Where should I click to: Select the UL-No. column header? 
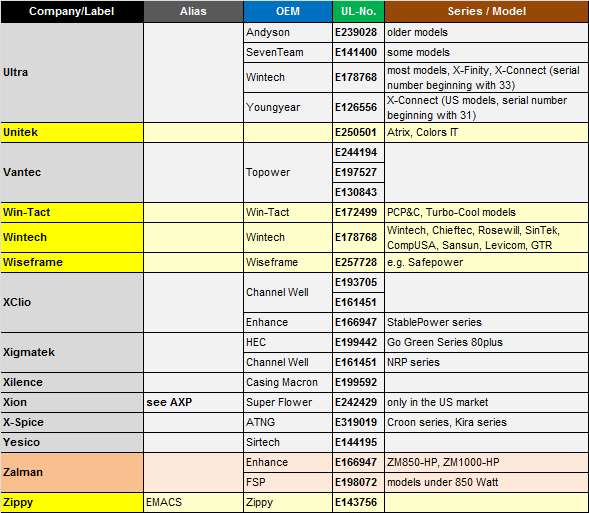pos(358,11)
